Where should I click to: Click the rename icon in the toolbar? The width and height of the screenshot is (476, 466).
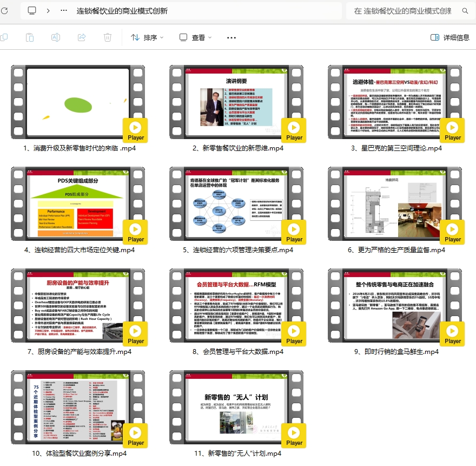tap(55, 37)
